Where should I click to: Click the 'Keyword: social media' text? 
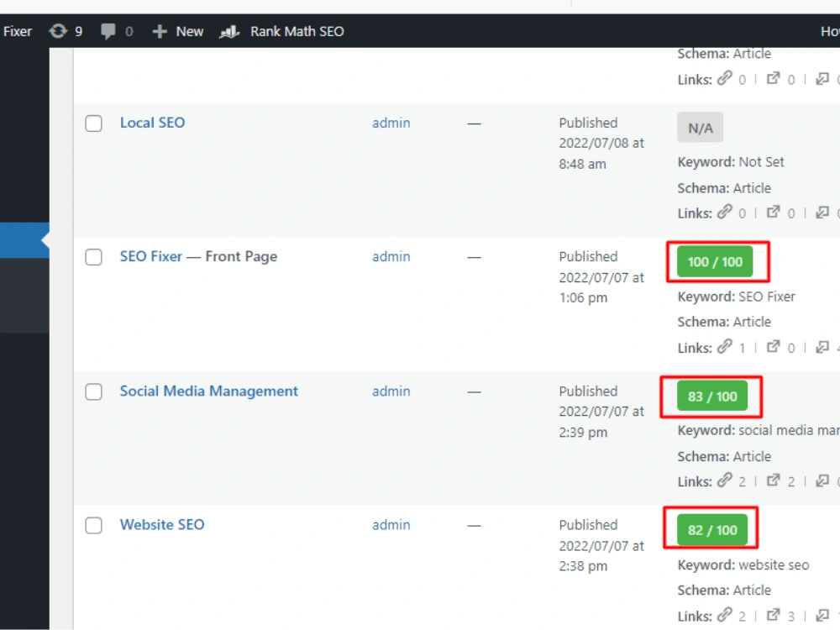pos(759,430)
